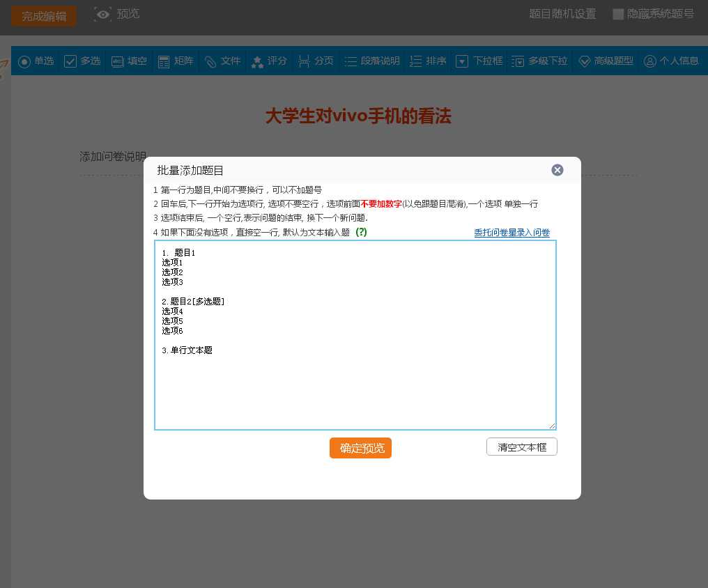Add a multiple-choice (多选) question
The image size is (708, 588).
tap(83, 61)
